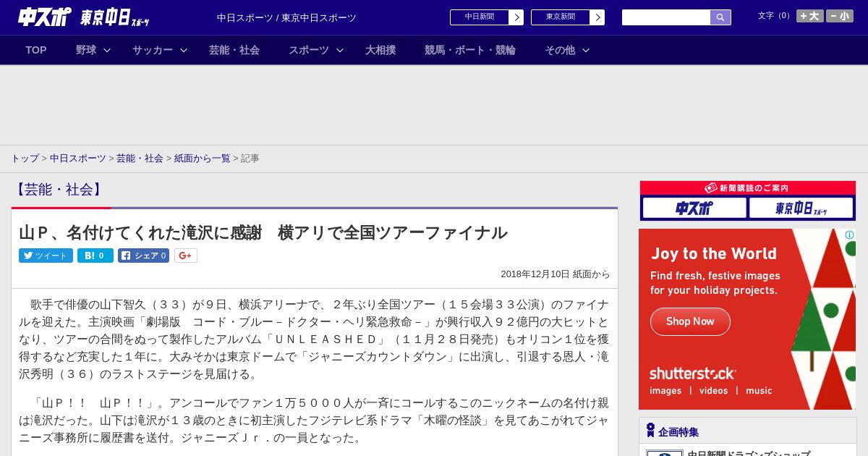
Task: Open the スポーツ menu item
Action: pyautogui.click(x=309, y=50)
